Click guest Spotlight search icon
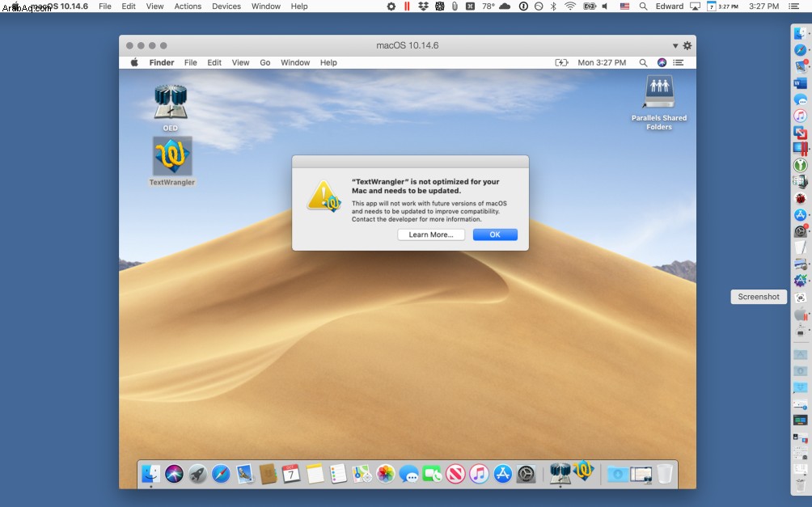 coord(643,62)
